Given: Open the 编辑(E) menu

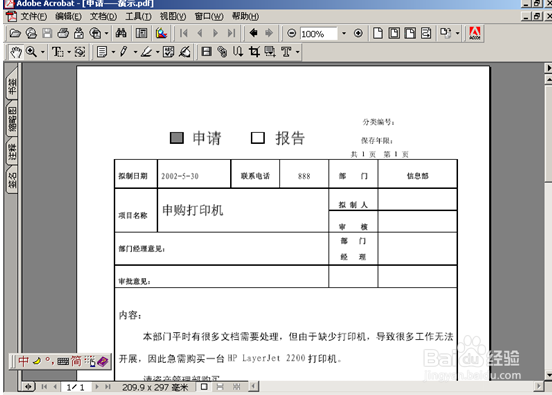Looking at the screenshot, I should click(68, 17).
